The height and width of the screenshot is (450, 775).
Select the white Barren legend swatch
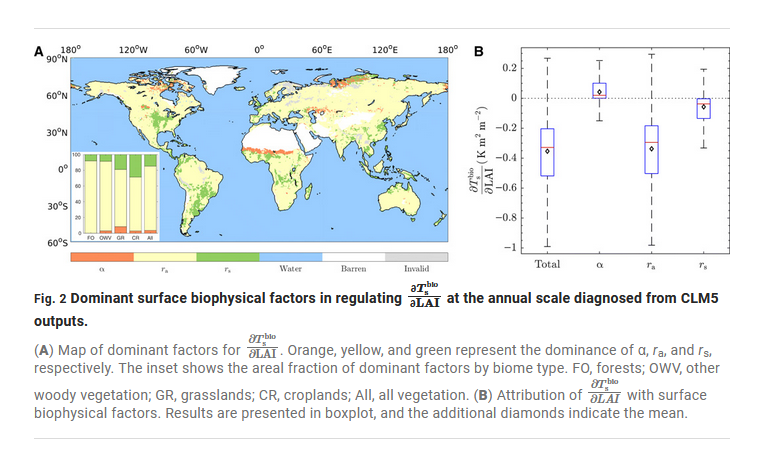pyautogui.click(x=353, y=257)
